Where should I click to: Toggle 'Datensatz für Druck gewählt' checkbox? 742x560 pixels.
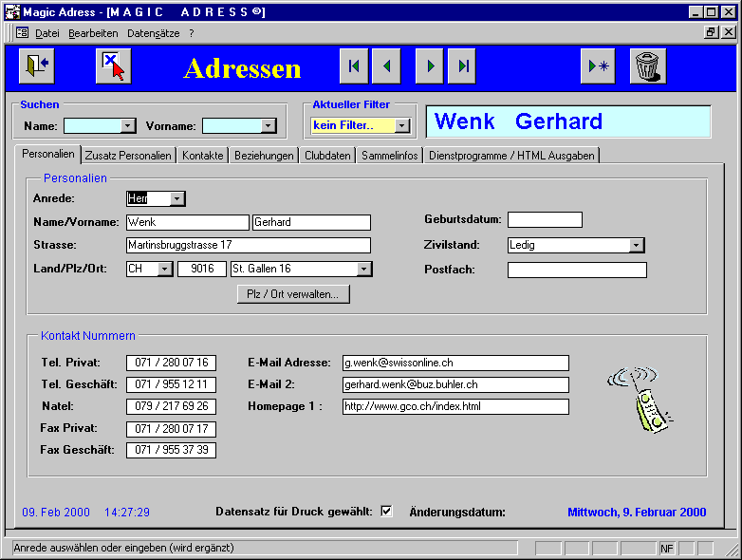coord(386,512)
